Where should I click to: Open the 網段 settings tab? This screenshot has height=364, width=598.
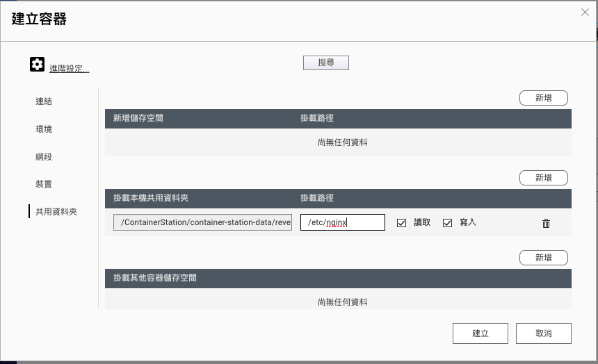pyautogui.click(x=44, y=157)
